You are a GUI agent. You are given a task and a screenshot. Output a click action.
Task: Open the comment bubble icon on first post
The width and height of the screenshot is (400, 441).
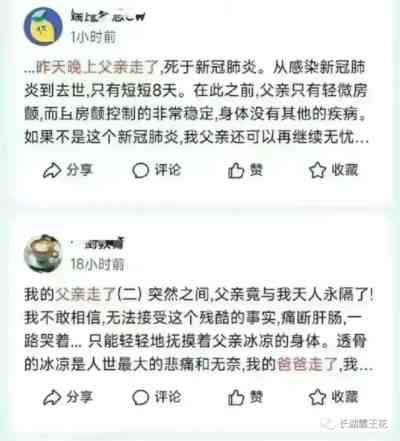pos(140,170)
